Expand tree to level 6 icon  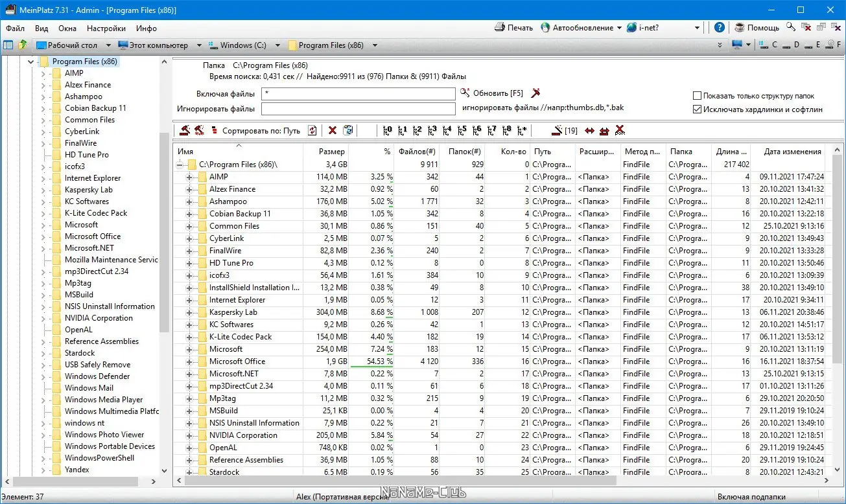476,130
